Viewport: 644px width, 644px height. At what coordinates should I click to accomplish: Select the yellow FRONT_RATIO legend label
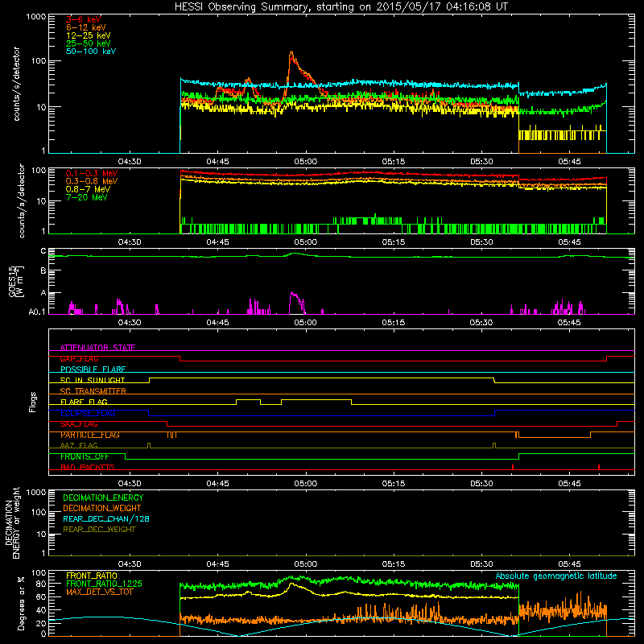point(92,576)
